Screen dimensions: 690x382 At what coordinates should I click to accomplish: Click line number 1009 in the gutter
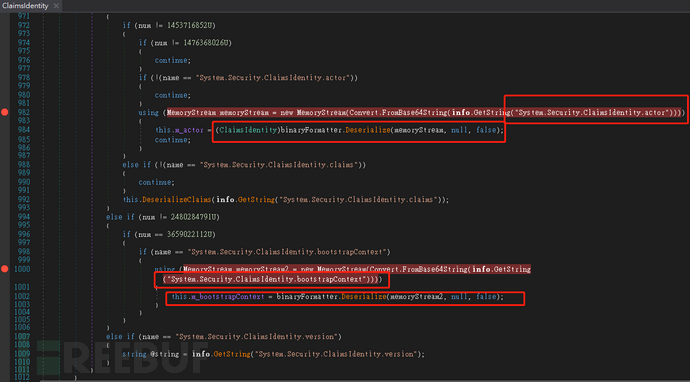click(22, 354)
